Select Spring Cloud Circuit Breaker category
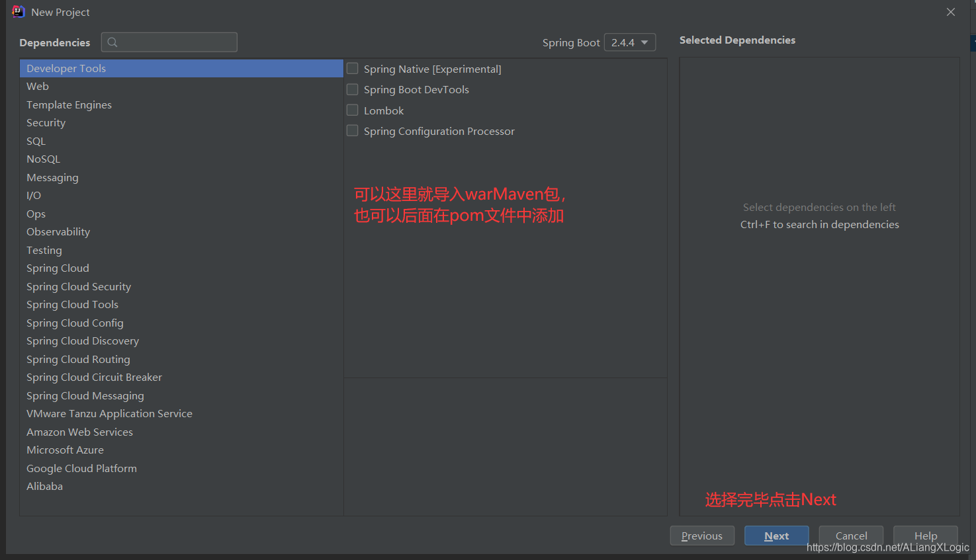Viewport: 976px width, 560px height. (x=181, y=378)
